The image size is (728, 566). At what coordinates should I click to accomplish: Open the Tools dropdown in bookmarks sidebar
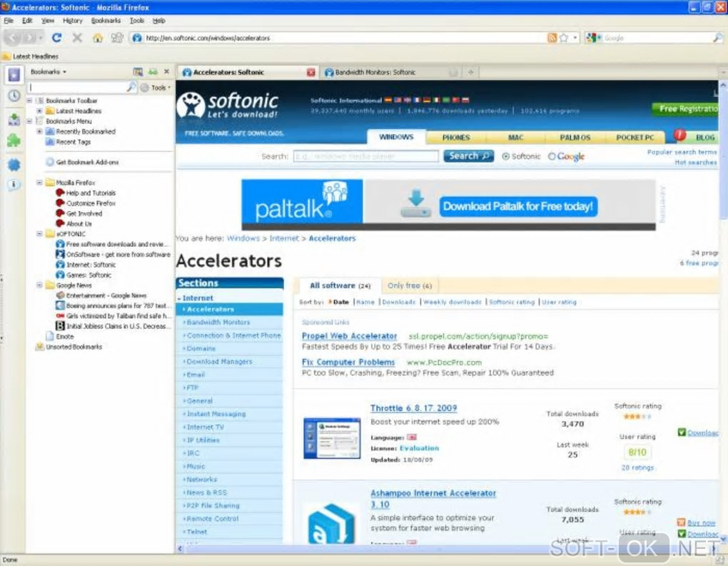[x=156, y=87]
